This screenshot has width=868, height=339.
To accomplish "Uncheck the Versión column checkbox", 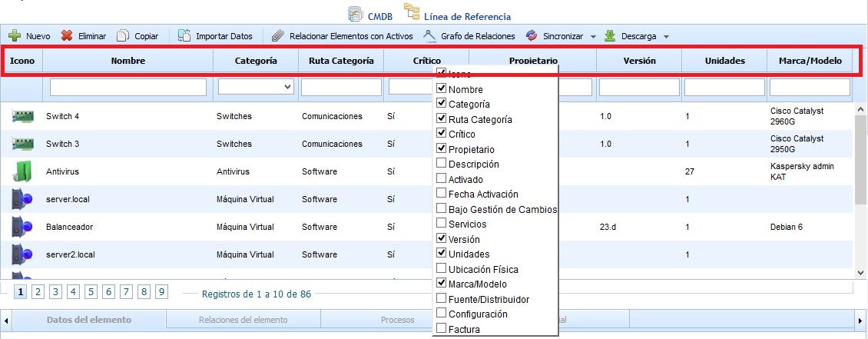I will click(x=441, y=238).
